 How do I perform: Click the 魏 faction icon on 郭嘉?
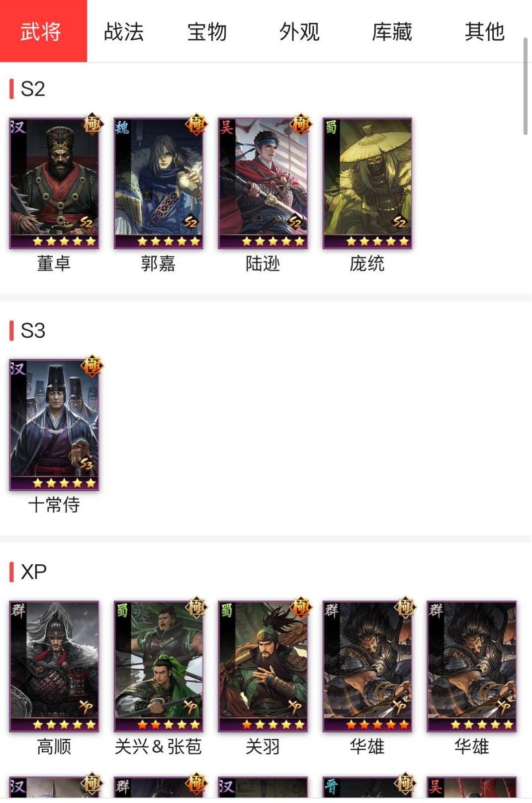coord(122,127)
